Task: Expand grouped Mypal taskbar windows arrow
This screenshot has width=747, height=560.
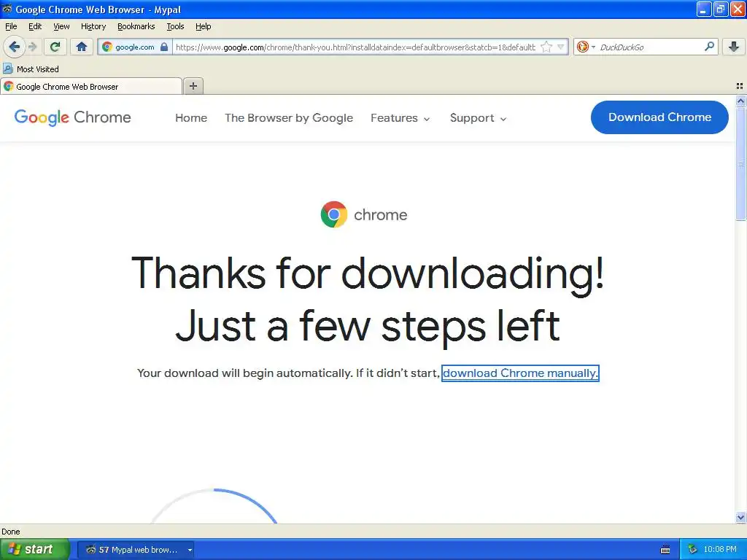Action: point(190,550)
